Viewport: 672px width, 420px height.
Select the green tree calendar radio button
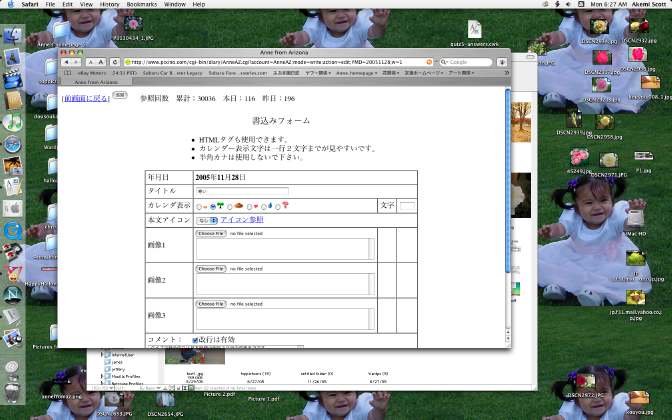point(213,207)
